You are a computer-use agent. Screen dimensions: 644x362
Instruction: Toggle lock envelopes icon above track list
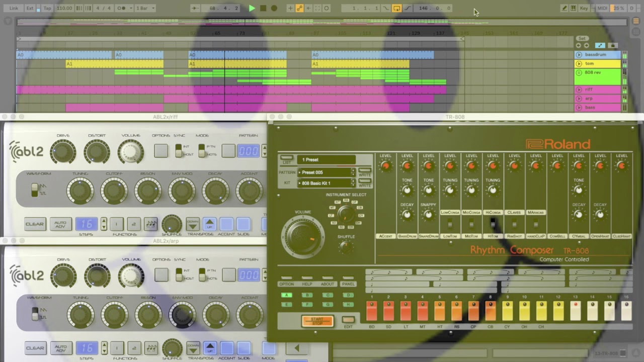(x=612, y=45)
